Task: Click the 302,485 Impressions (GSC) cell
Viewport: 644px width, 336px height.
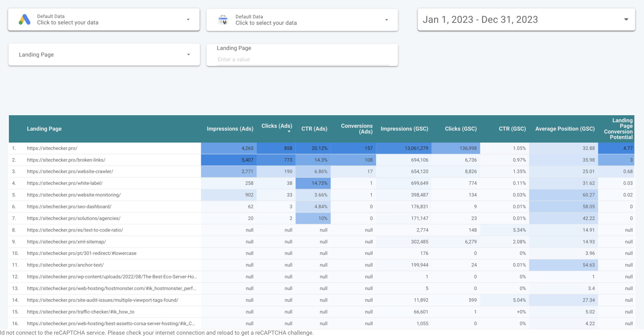Action: pyautogui.click(x=404, y=242)
